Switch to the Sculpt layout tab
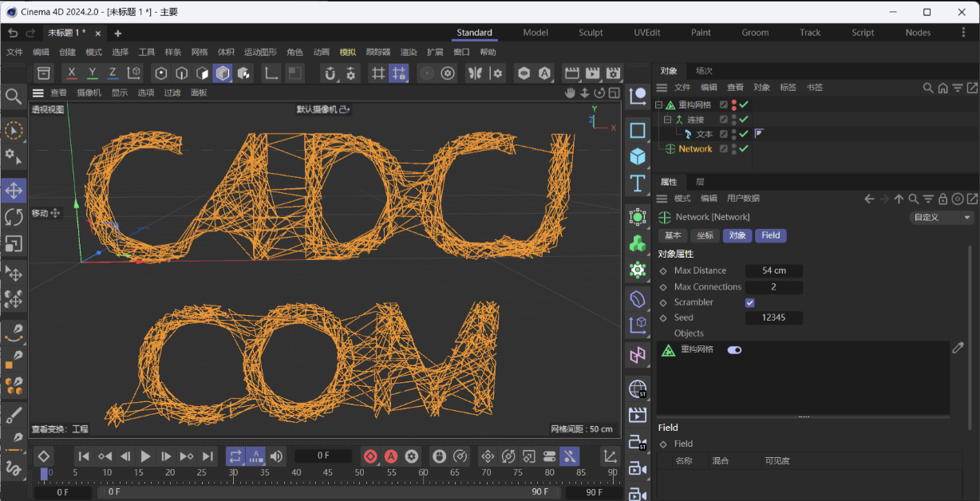 point(591,33)
